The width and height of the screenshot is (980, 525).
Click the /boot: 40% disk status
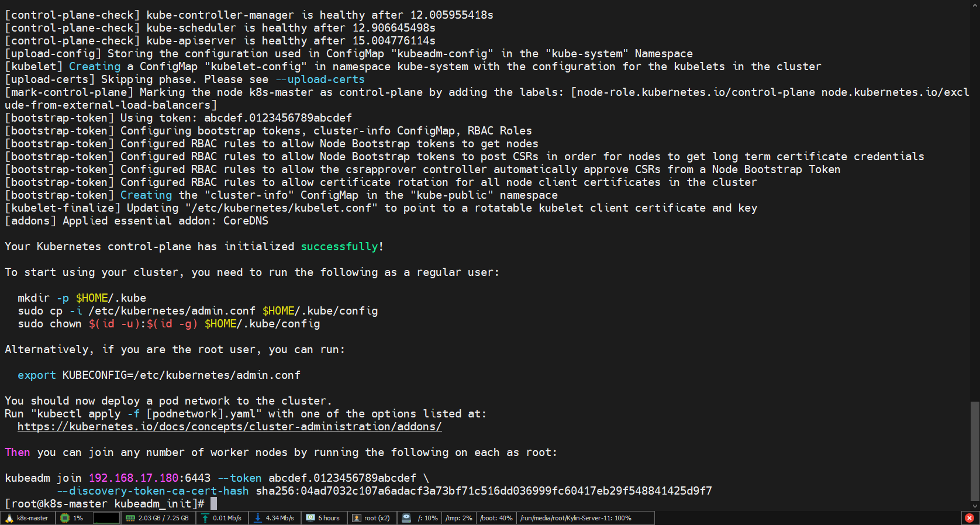coord(496,518)
